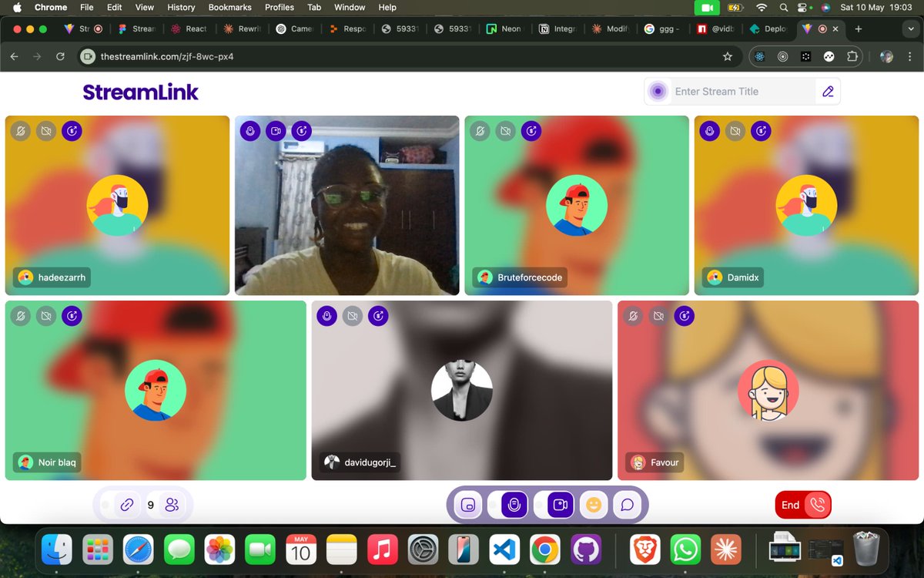924x578 pixels.
Task: Click the camera-off icon on Bruteforcecode's tile
Action: coord(505,131)
